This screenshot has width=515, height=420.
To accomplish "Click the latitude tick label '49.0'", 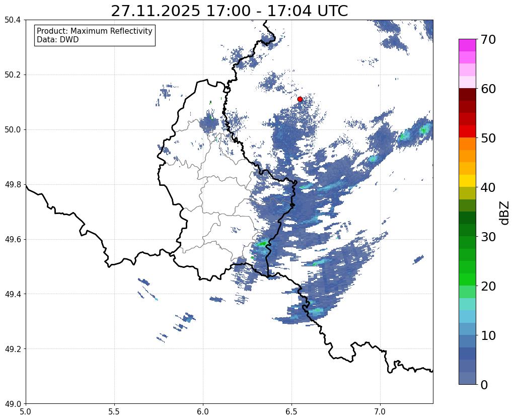I will [13, 404].
